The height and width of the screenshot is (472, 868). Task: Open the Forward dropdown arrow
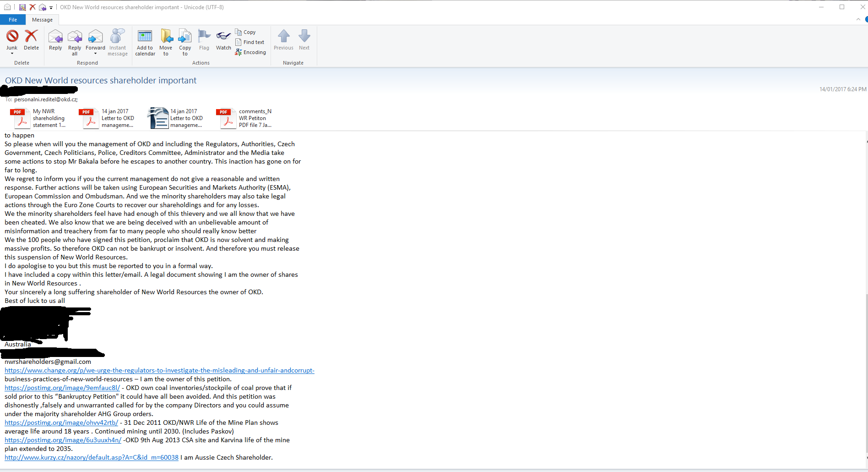pyautogui.click(x=95, y=54)
